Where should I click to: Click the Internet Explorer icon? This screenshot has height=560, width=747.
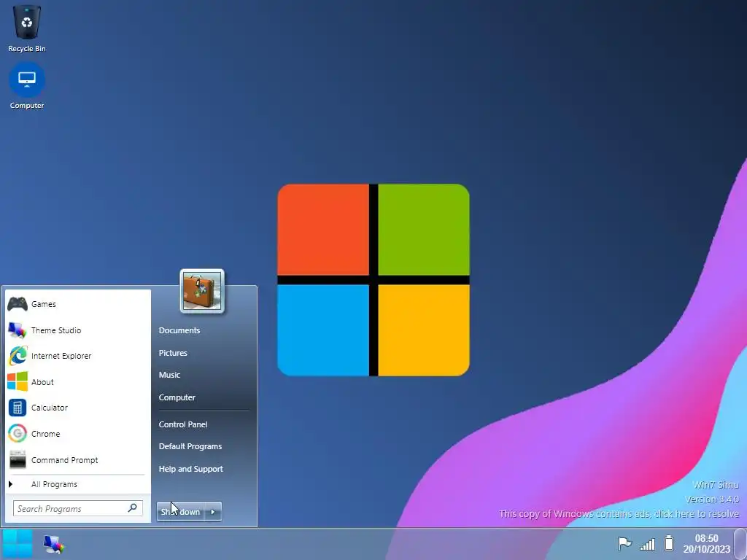coord(18,356)
